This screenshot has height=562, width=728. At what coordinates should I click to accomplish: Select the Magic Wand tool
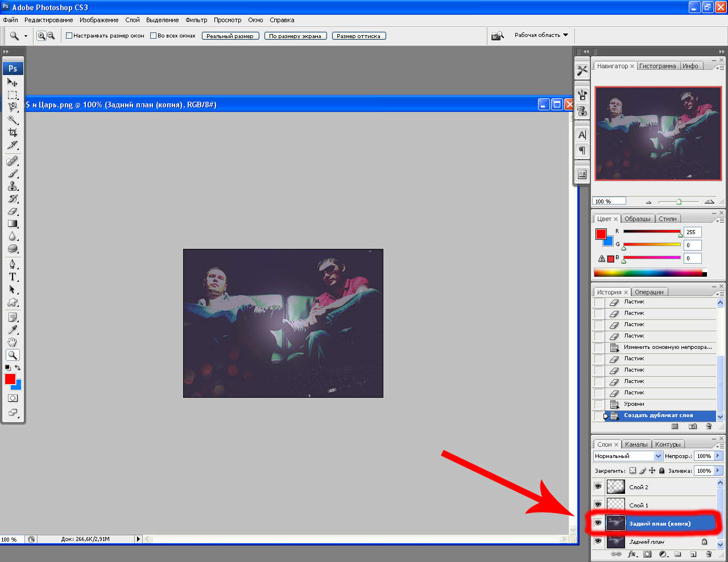point(13,119)
